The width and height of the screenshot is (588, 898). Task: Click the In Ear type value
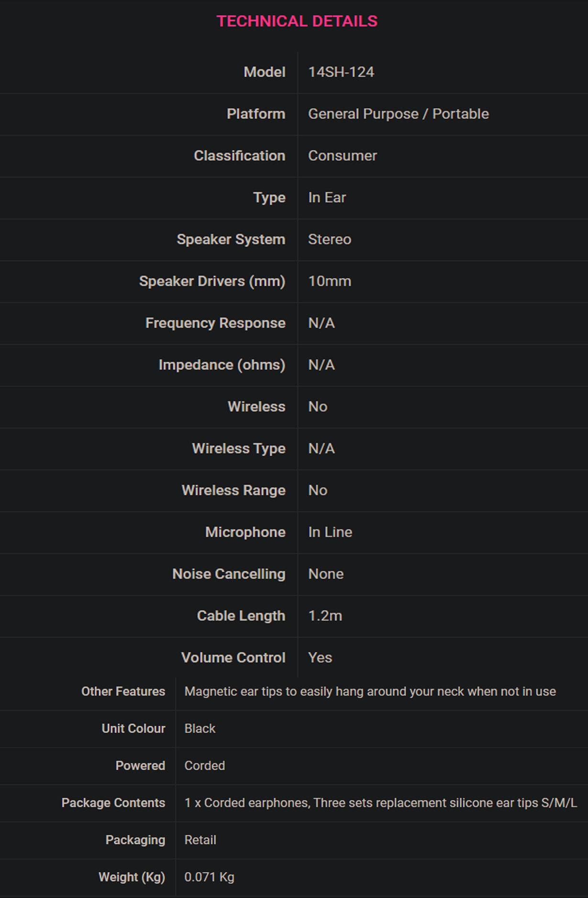pos(327,198)
